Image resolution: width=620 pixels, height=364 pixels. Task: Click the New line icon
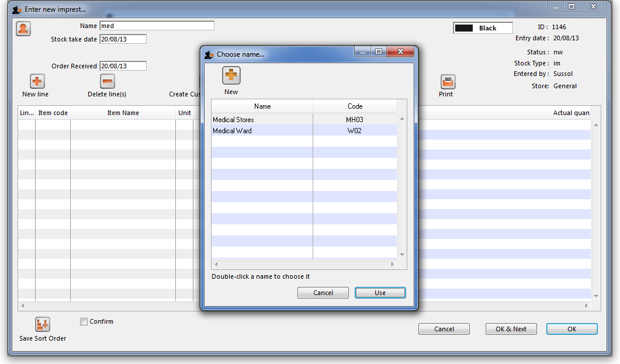point(37,82)
